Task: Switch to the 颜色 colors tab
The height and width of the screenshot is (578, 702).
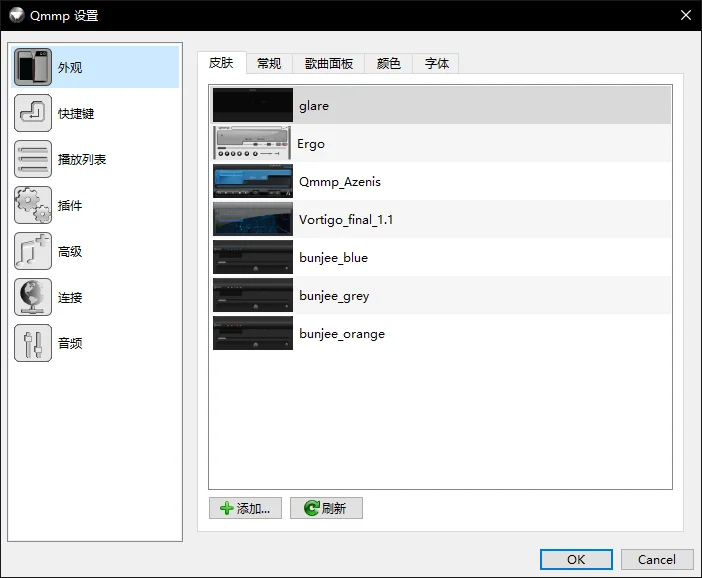Action: [389, 64]
